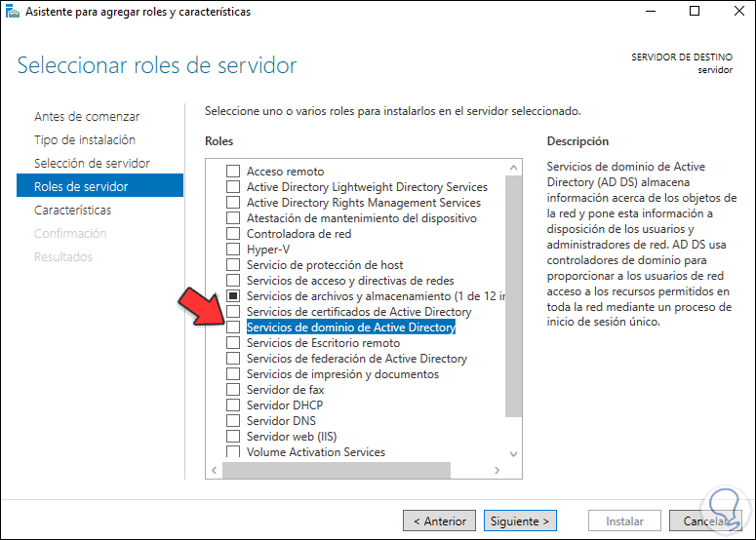Viewport: 756px width, 540px height.
Task: Select the Servidor web (IIS) checkbox
Action: [x=233, y=437]
